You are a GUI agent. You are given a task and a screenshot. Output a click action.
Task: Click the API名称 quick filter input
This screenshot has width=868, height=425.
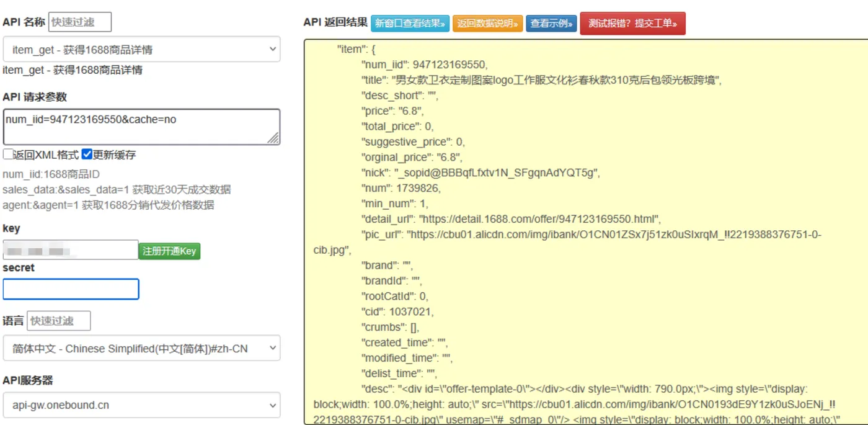pyautogui.click(x=80, y=22)
